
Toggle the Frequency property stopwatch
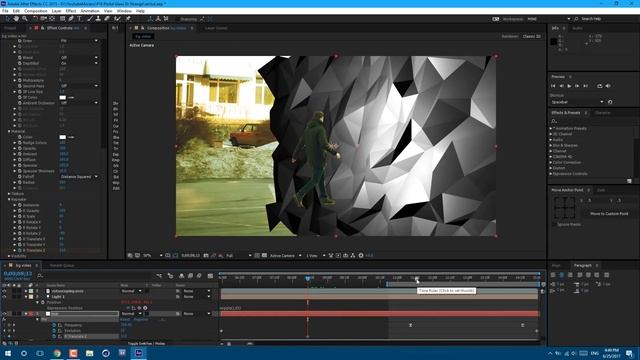point(54,325)
